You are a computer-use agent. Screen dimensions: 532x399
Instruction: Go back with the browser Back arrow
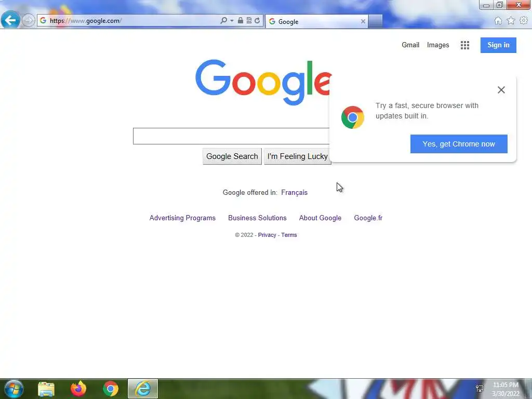point(10,20)
